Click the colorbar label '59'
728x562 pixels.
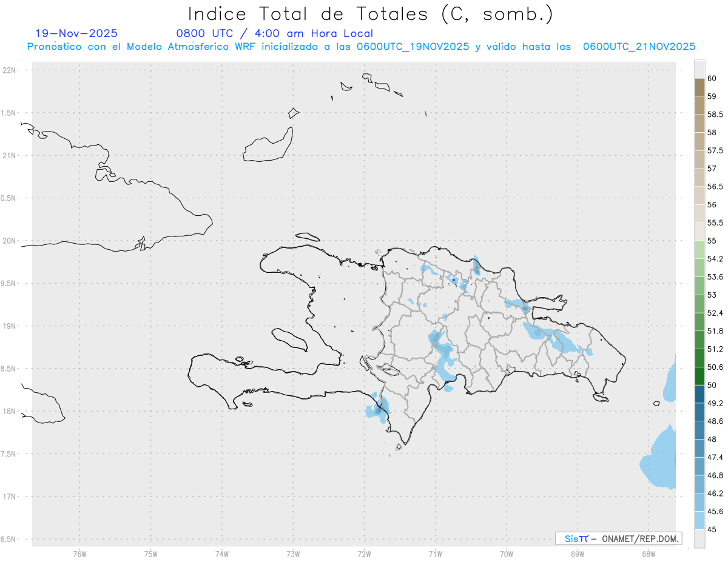point(712,96)
